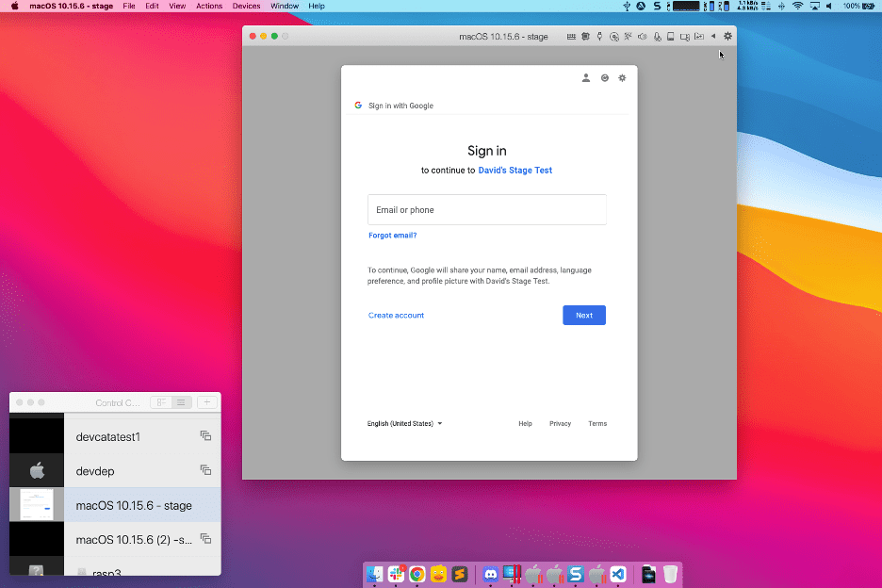Select macOS 10.15.6 - stage row in Control Center
882x588 pixels.
pos(115,505)
